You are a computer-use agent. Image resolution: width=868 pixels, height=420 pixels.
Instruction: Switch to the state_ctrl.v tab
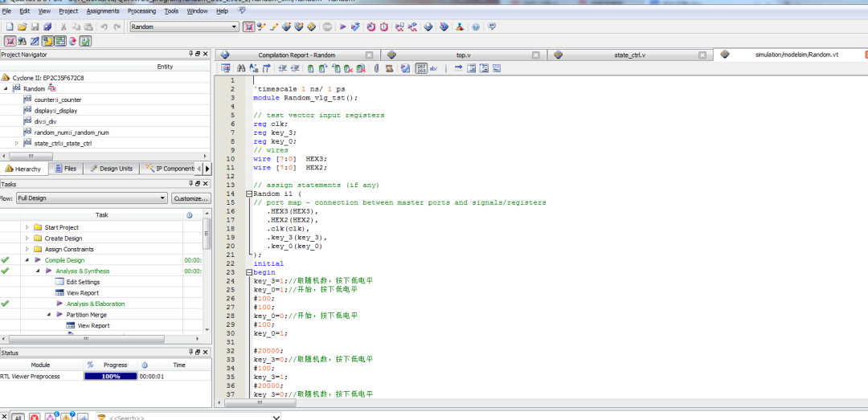pos(629,55)
